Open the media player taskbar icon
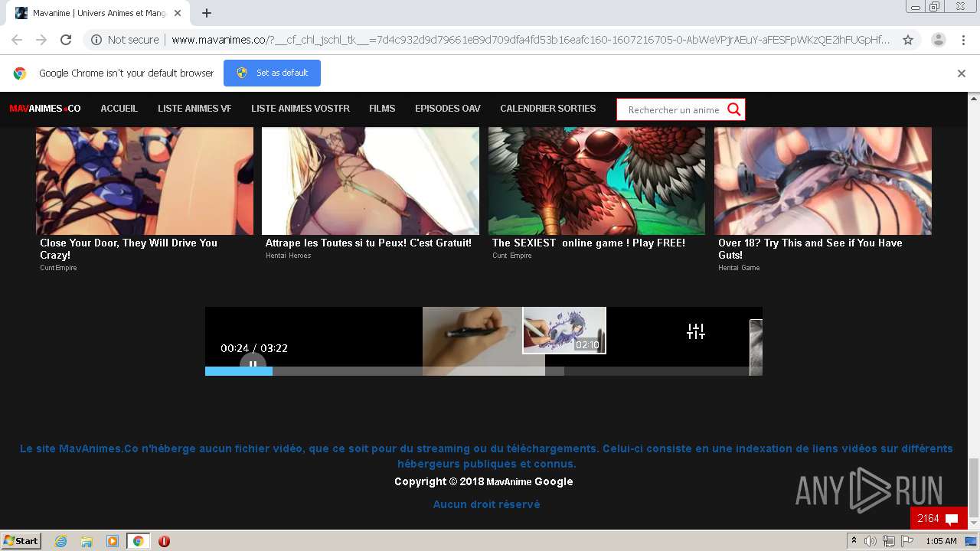Viewport: 980px width, 551px height. pos(113,541)
